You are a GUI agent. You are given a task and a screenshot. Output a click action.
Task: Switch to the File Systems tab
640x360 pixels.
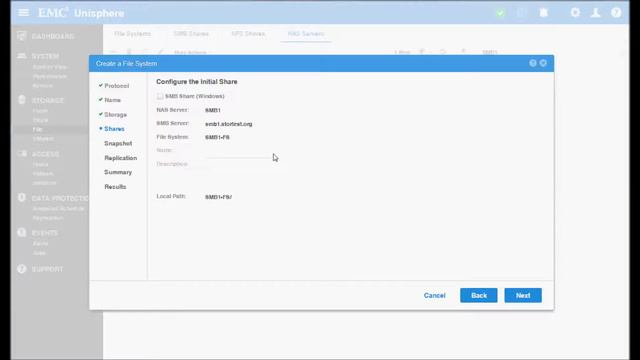pos(132,34)
